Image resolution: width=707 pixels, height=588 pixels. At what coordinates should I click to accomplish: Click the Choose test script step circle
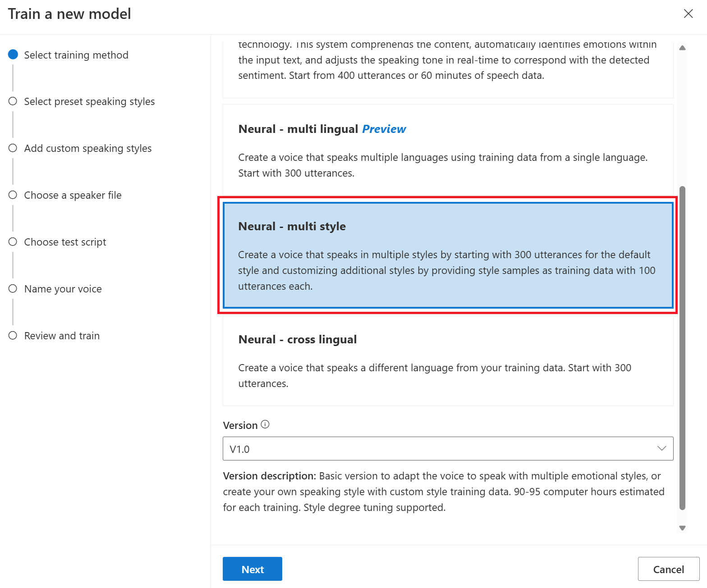click(x=13, y=242)
